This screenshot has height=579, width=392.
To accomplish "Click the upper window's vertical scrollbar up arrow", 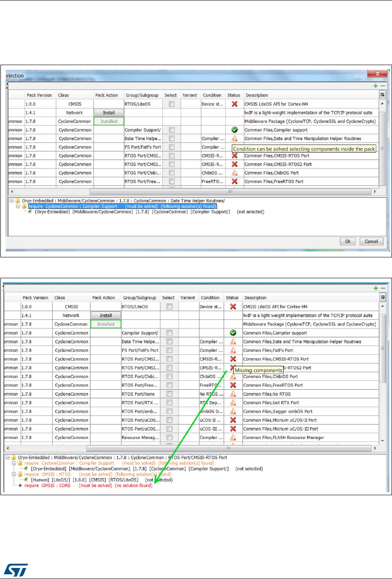I will [x=382, y=104].
